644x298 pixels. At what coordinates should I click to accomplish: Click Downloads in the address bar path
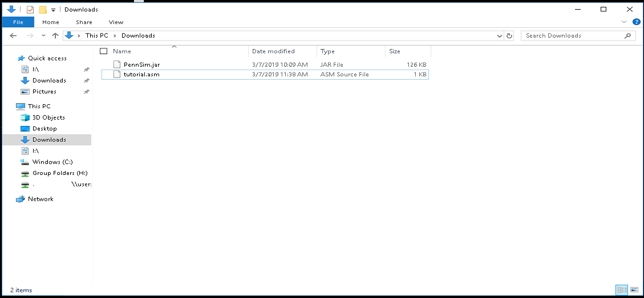click(138, 36)
